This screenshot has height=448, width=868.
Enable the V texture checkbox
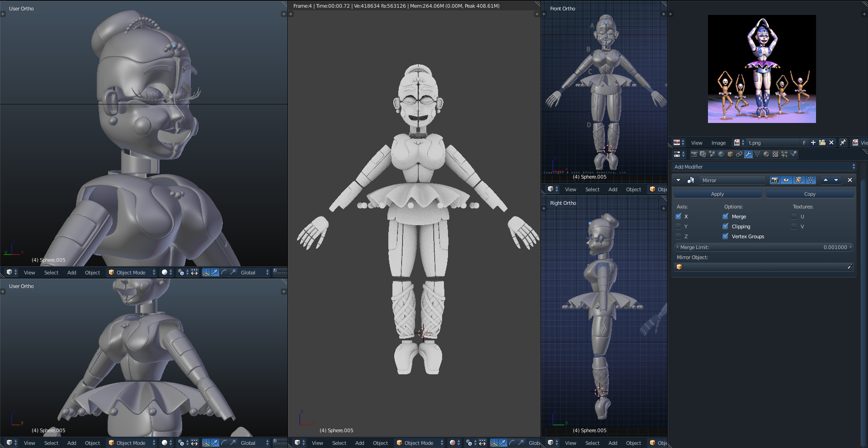coord(794,226)
